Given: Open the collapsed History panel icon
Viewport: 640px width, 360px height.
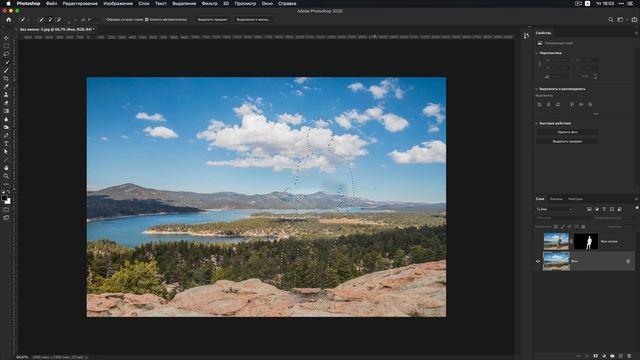Looking at the screenshot, I should point(526,36).
